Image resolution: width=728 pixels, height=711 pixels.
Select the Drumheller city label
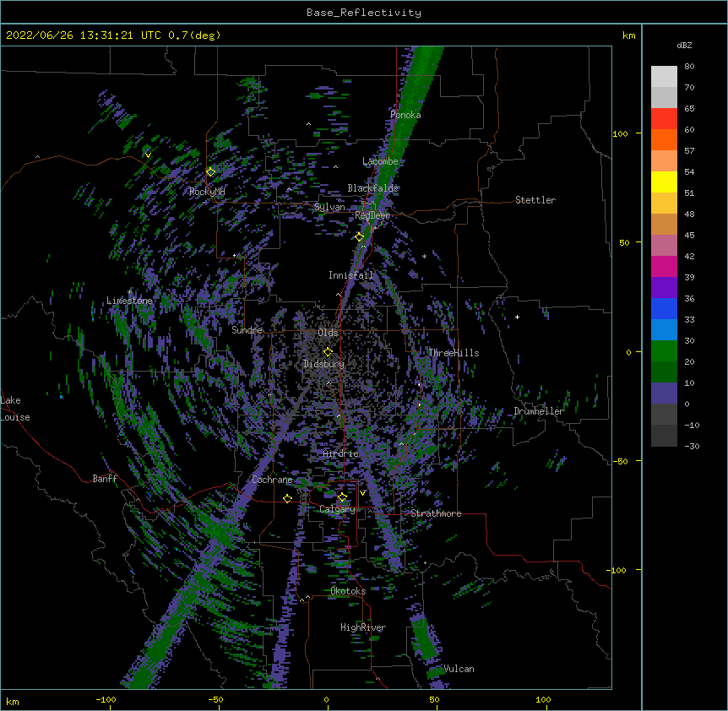tap(539, 411)
